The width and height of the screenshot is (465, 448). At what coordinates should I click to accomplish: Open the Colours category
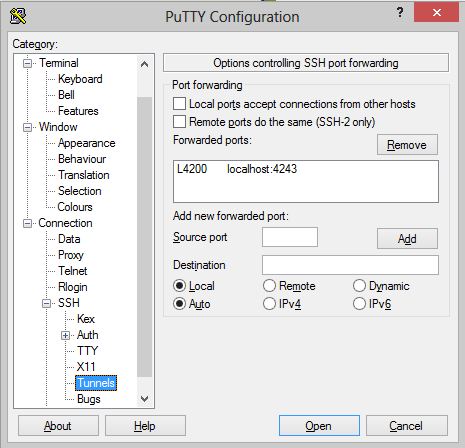75,207
